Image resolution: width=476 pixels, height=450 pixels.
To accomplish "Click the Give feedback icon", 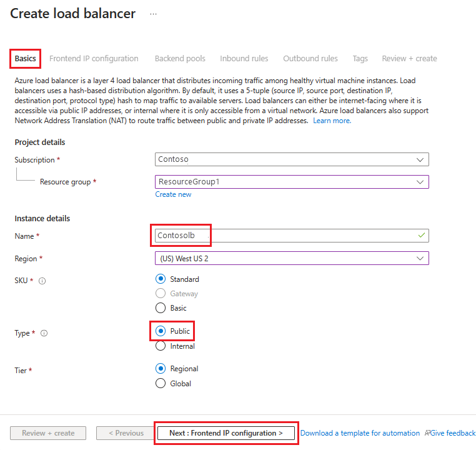I will click(x=427, y=433).
